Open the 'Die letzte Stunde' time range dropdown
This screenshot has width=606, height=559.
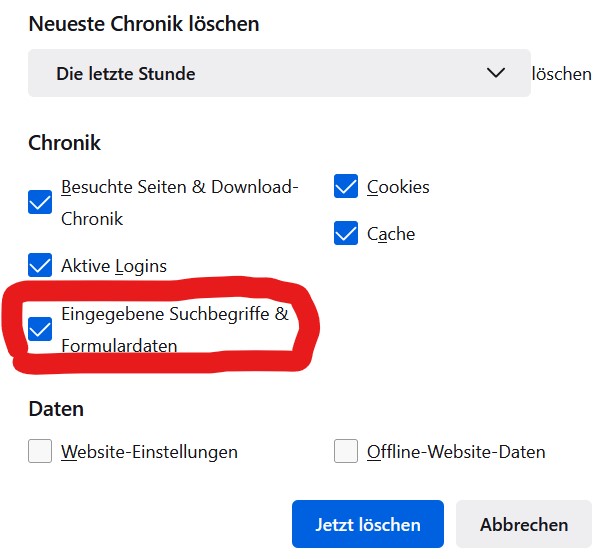(279, 73)
